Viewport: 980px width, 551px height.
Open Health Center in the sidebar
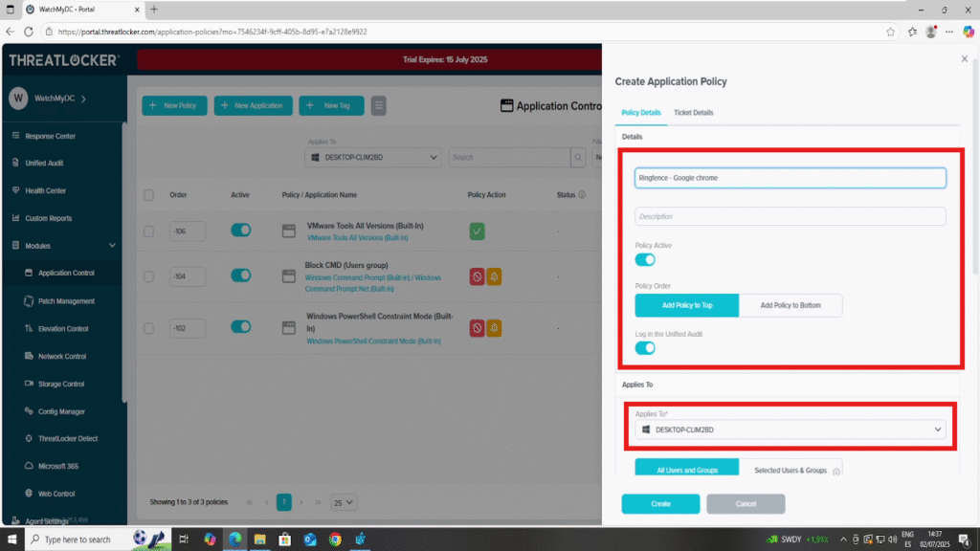[45, 190]
